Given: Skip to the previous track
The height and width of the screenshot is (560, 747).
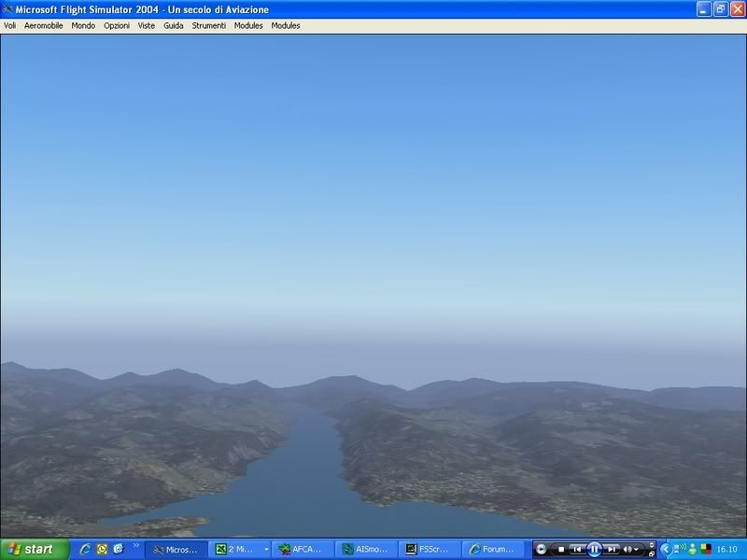Looking at the screenshot, I should coord(576,550).
